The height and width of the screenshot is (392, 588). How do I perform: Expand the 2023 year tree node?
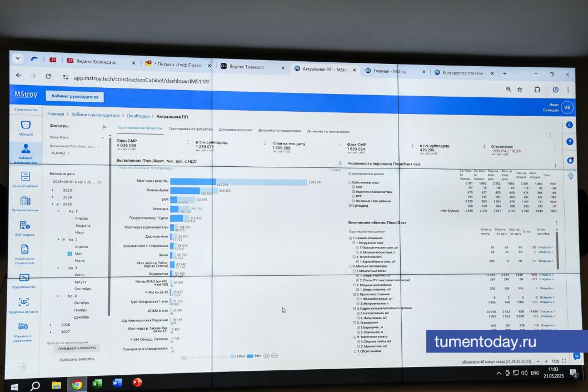click(52, 190)
